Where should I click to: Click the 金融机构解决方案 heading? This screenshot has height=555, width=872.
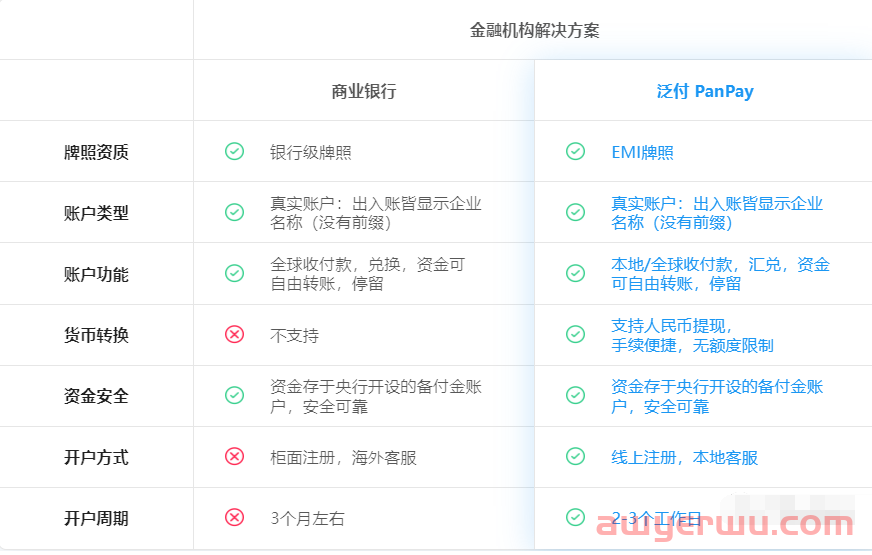click(x=534, y=30)
